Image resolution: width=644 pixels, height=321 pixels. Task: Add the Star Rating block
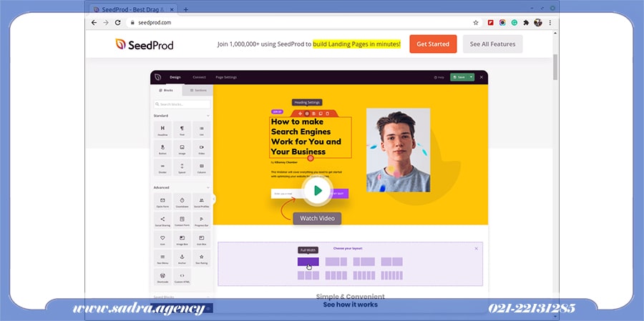click(201, 258)
